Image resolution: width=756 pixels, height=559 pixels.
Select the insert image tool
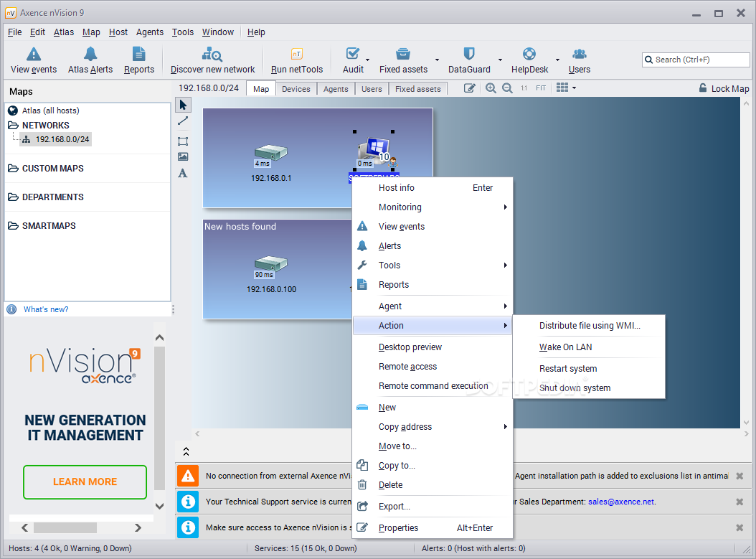tap(183, 156)
